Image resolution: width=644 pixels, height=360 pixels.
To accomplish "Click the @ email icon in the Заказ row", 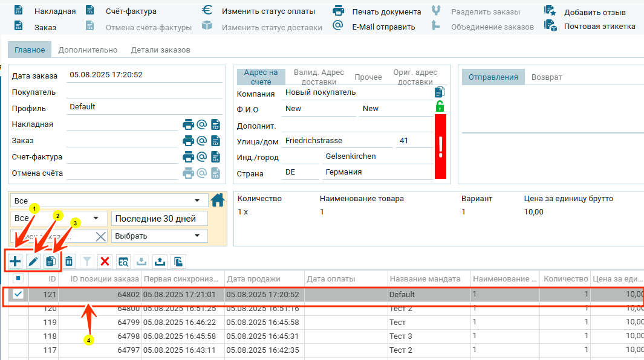I will (202, 141).
